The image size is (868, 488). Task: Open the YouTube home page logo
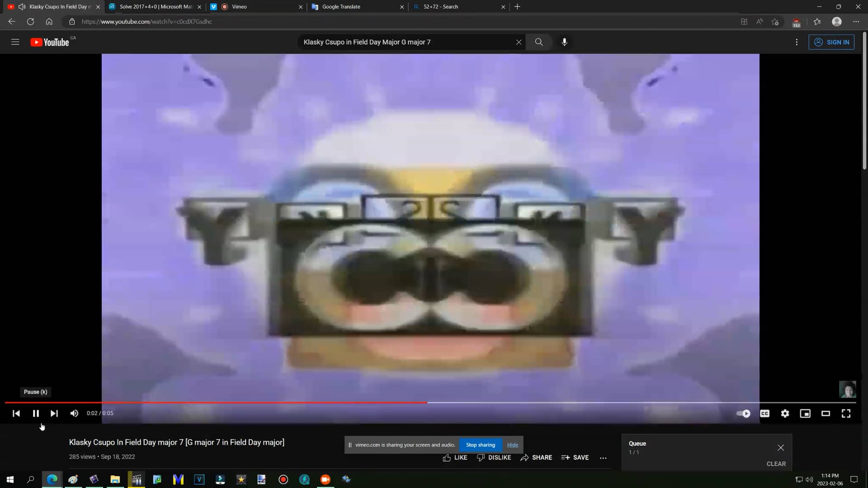click(50, 42)
